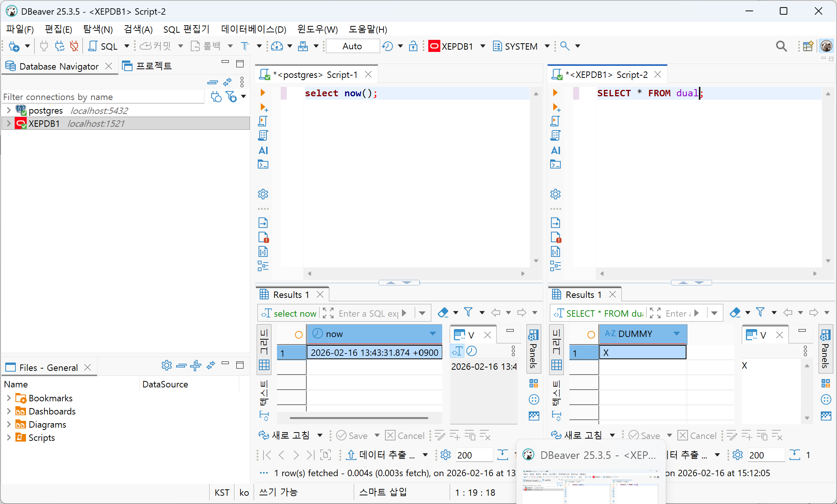Open the SQL button dropdown arrow

(127, 46)
